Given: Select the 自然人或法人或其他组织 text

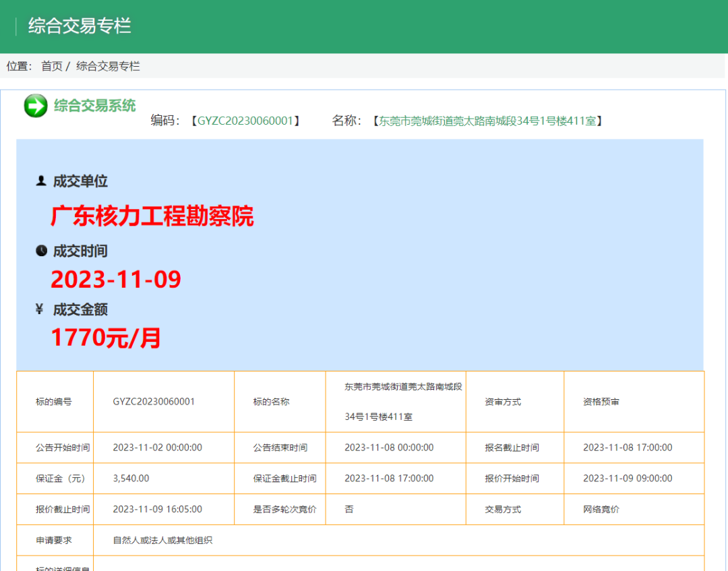Looking at the screenshot, I should [162, 541].
